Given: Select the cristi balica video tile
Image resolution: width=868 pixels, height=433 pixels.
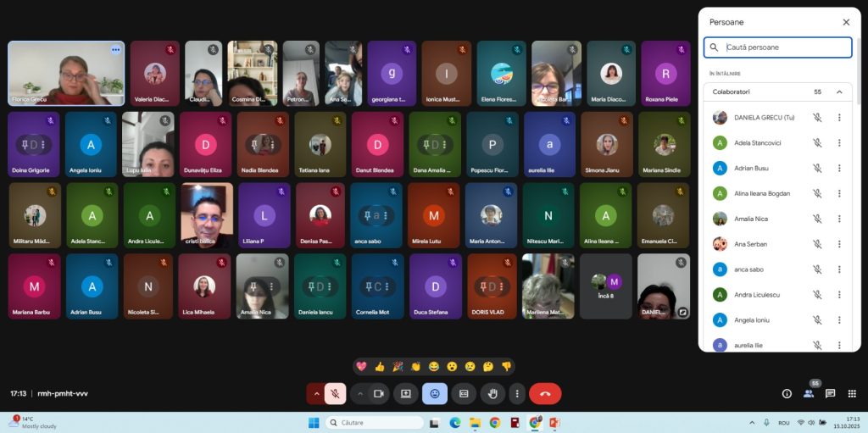Looking at the screenshot, I should 206,215.
